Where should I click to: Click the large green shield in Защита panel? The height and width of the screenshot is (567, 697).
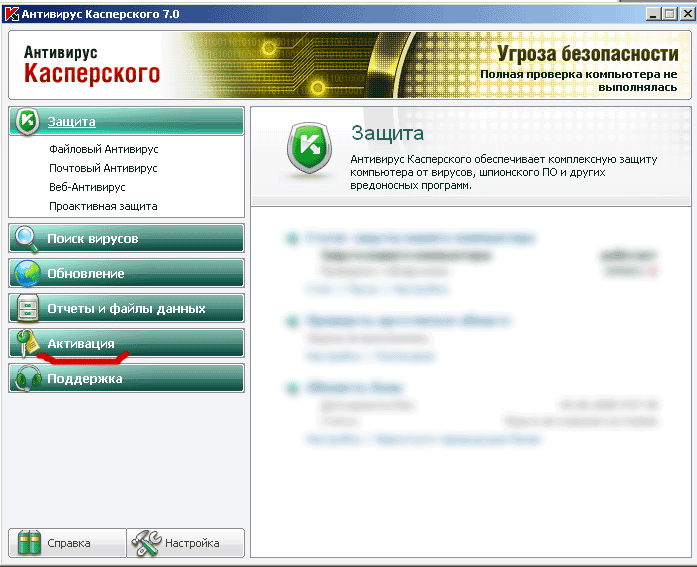coord(309,149)
